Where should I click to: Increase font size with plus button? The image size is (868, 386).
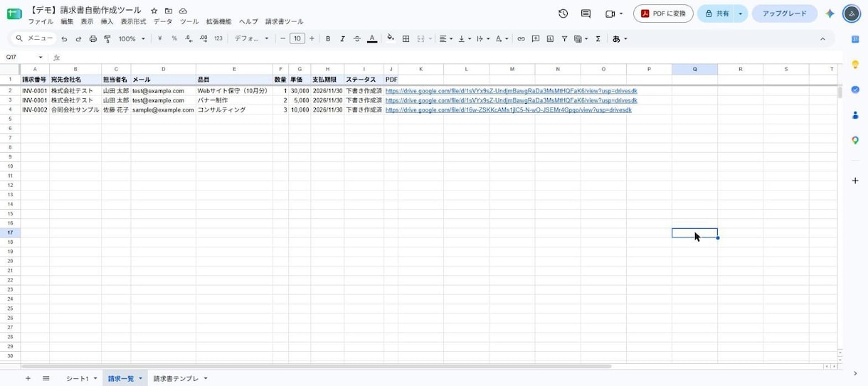(x=312, y=39)
